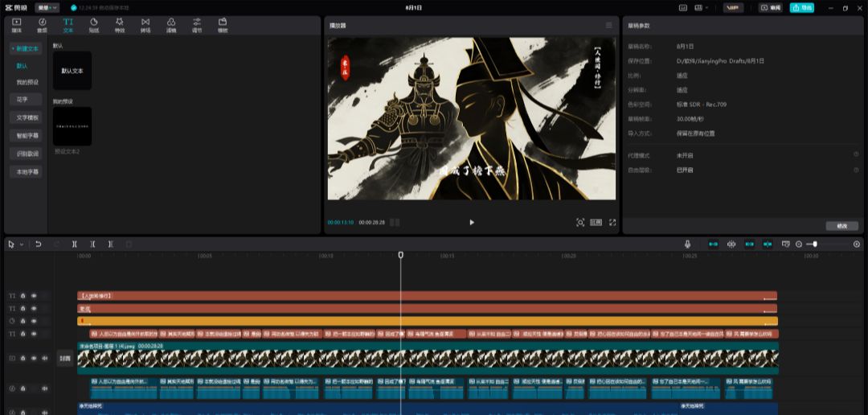Open the 特效 (Effects) icon tab
868x415 pixels.
[x=119, y=24]
